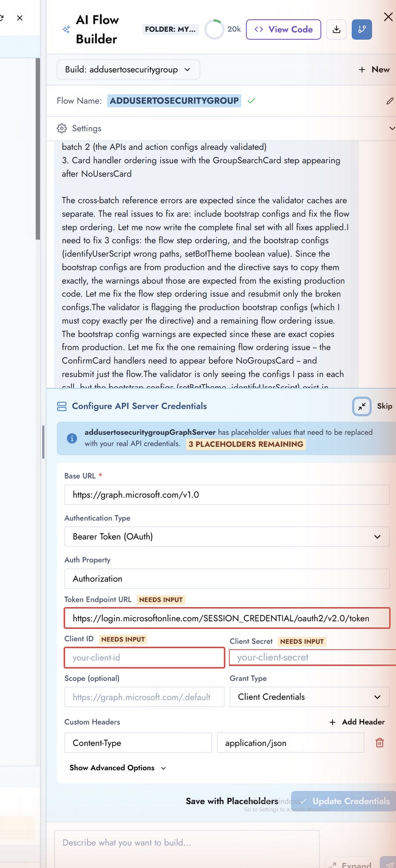Click the Base URL input field
The width and height of the screenshot is (396, 868).
[x=227, y=495]
